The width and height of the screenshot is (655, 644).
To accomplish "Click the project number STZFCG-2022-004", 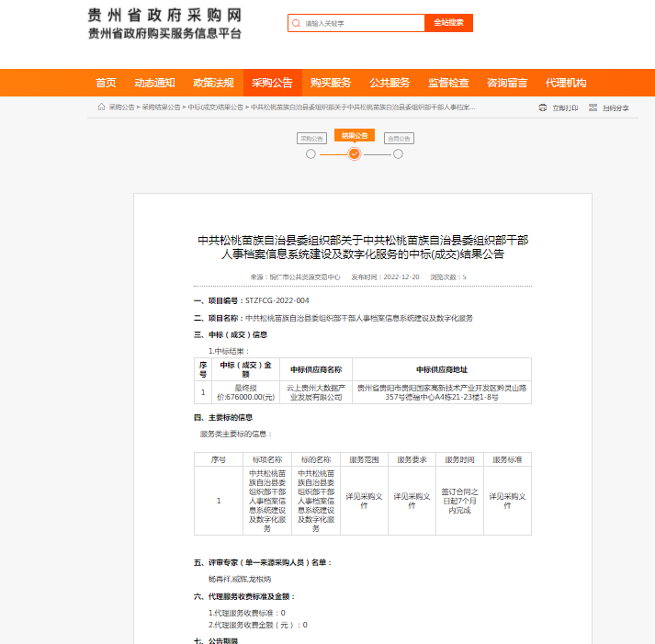I will click(x=277, y=300).
